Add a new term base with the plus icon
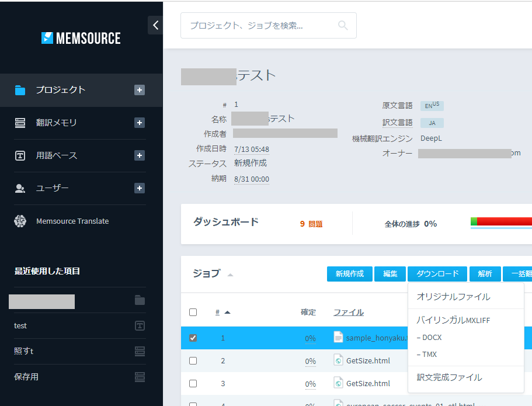The image size is (532, 406). point(140,155)
